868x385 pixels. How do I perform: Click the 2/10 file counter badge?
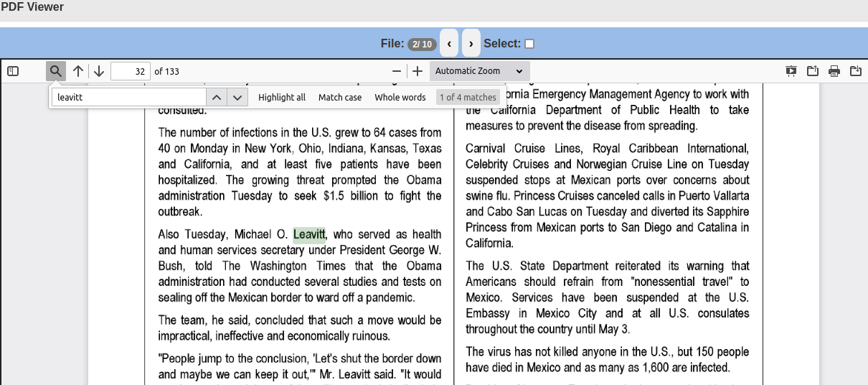click(422, 45)
